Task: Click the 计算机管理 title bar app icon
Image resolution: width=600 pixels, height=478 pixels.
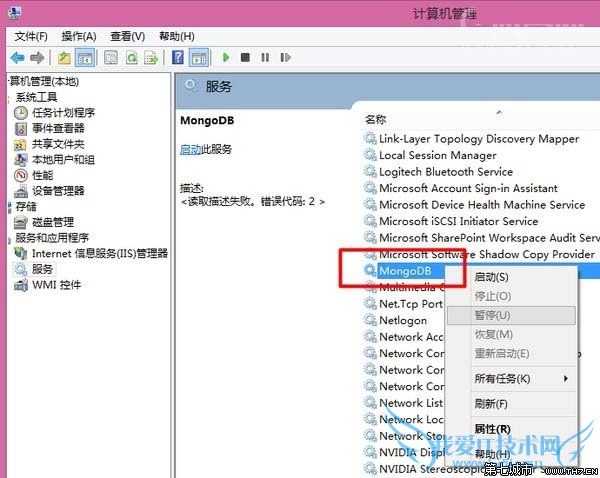Action: (x=14, y=12)
